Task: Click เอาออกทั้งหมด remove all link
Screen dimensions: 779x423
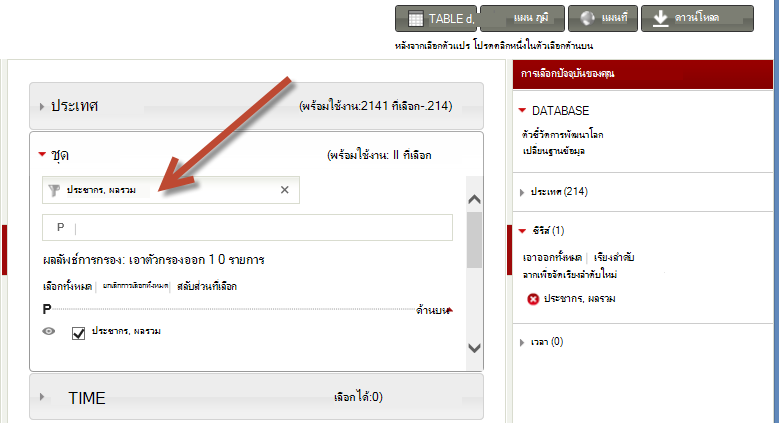Action: [x=552, y=257]
